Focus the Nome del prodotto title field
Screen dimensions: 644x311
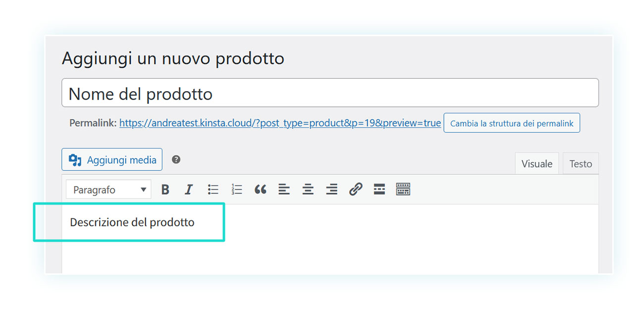tap(330, 93)
